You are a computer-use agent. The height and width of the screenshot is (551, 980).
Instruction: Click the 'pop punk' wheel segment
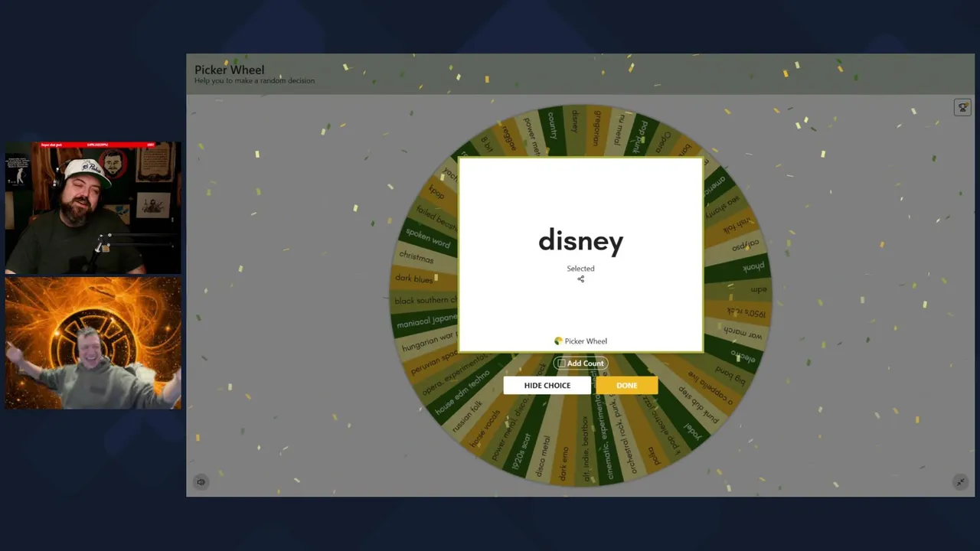pos(642,135)
